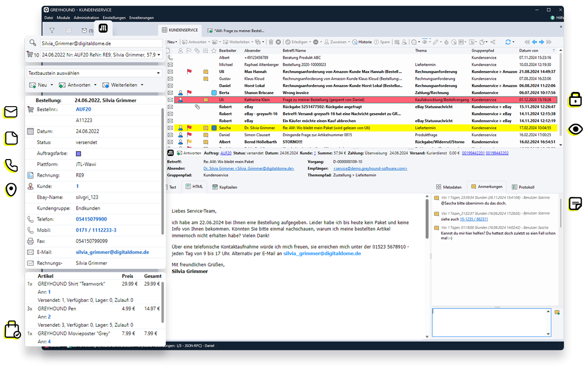Open the Textbaustein auswählen dropdown
Image resolution: width=588 pixels, height=369 pixels.
click(94, 73)
